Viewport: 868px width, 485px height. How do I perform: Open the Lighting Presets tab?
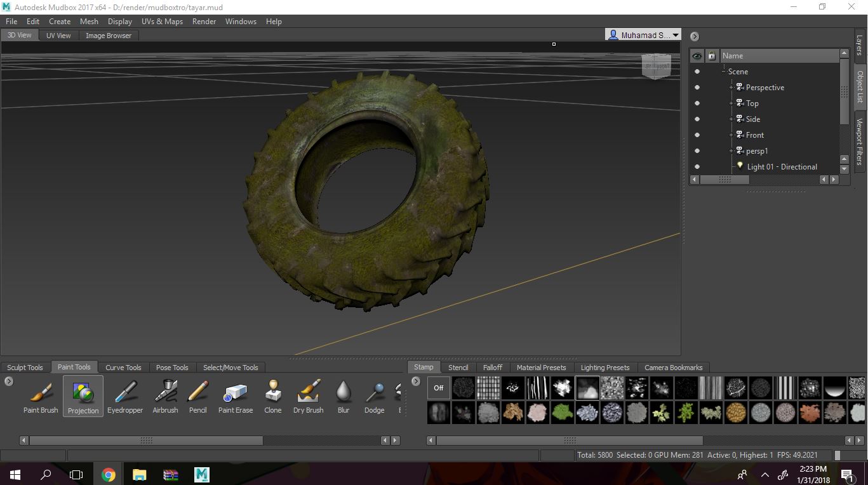tap(605, 368)
